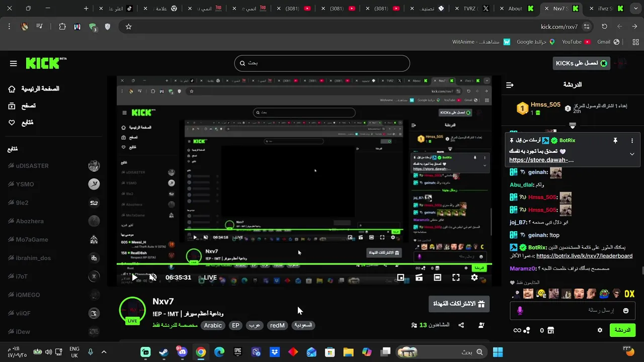The image size is (644, 362).
Task: Bookmark this page with star icon
Action: (128, 27)
